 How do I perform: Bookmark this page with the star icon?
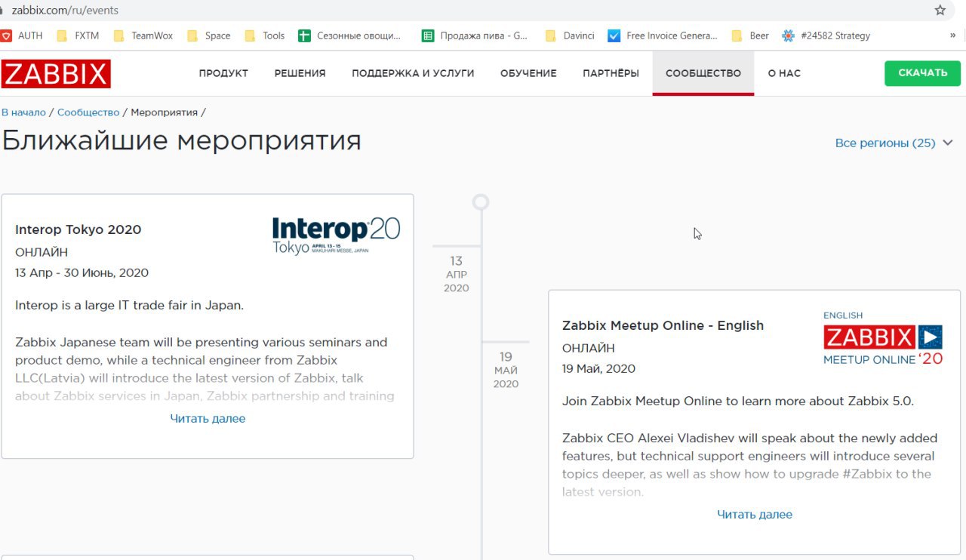coord(940,11)
